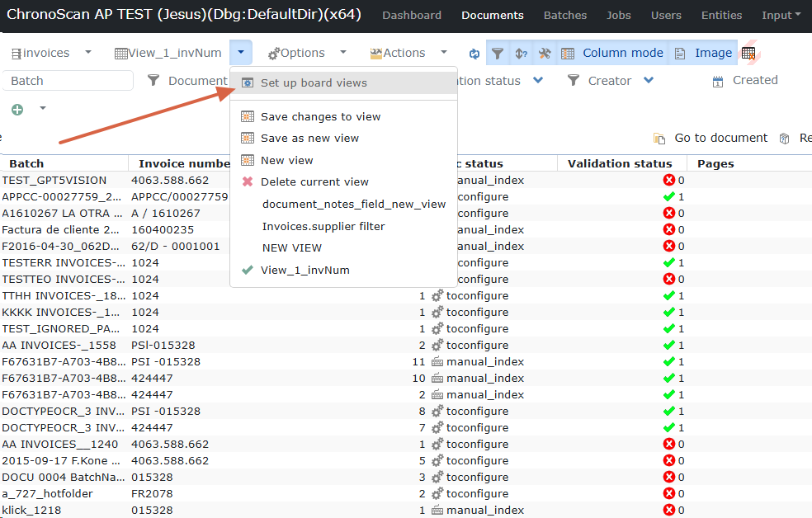Select Set up board views menu item
812x518 pixels.
click(314, 83)
